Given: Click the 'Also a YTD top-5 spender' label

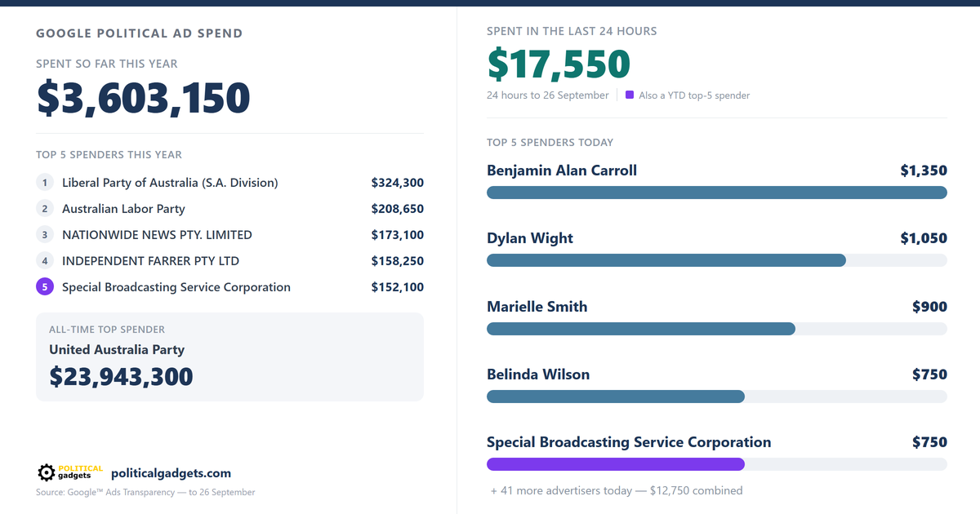Looking at the screenshot, I should tap(694, 95).
